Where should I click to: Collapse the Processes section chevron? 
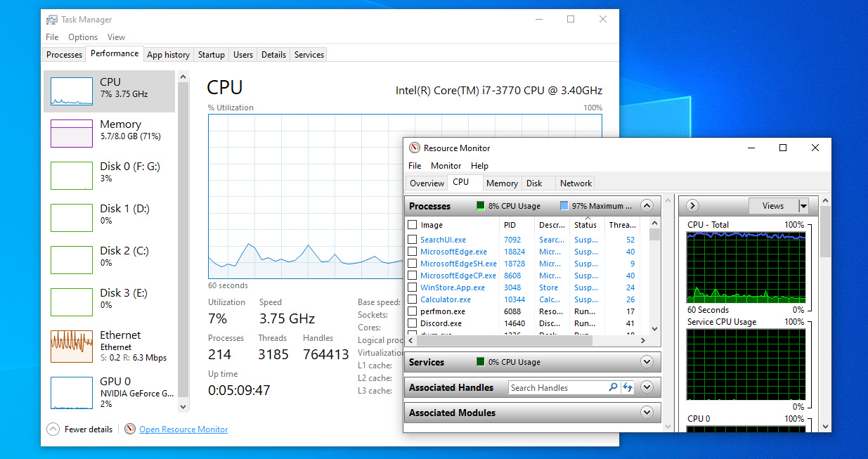pos(647,206)
